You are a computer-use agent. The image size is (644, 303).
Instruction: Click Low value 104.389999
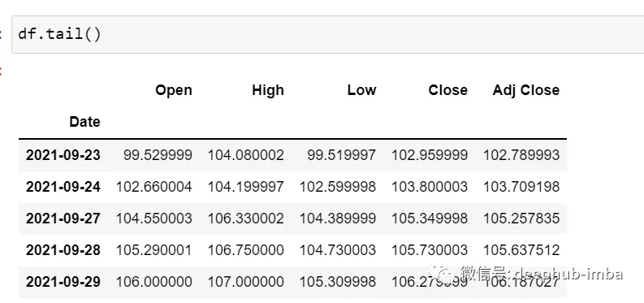coord(338,219)
